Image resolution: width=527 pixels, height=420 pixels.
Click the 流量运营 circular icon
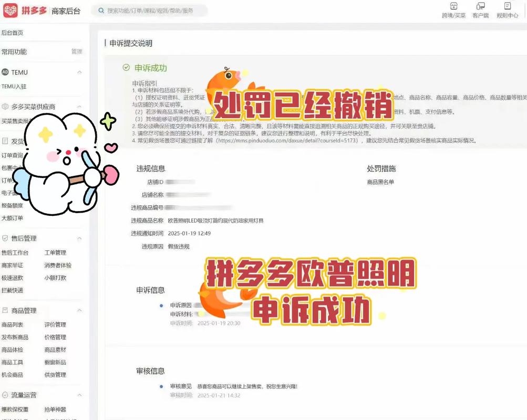point(5,395)
